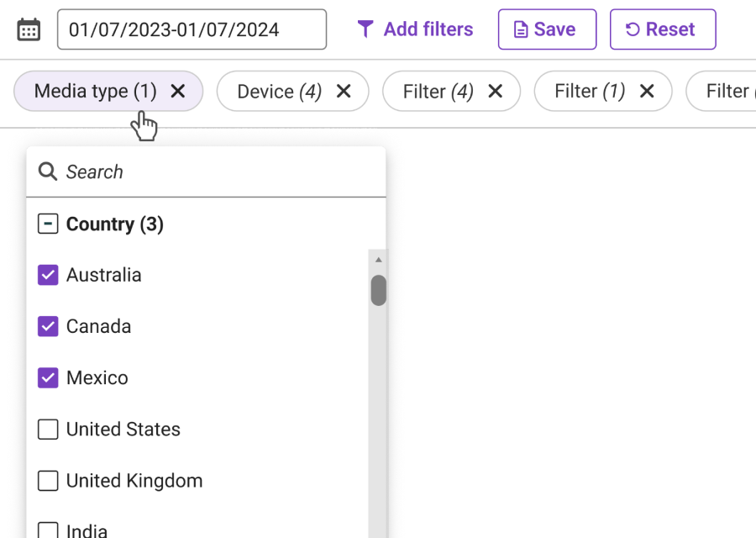This screenshot has width=756, height=538.
Task: Dismiss the Device (4) chip with its X
Action: (343, 91)
